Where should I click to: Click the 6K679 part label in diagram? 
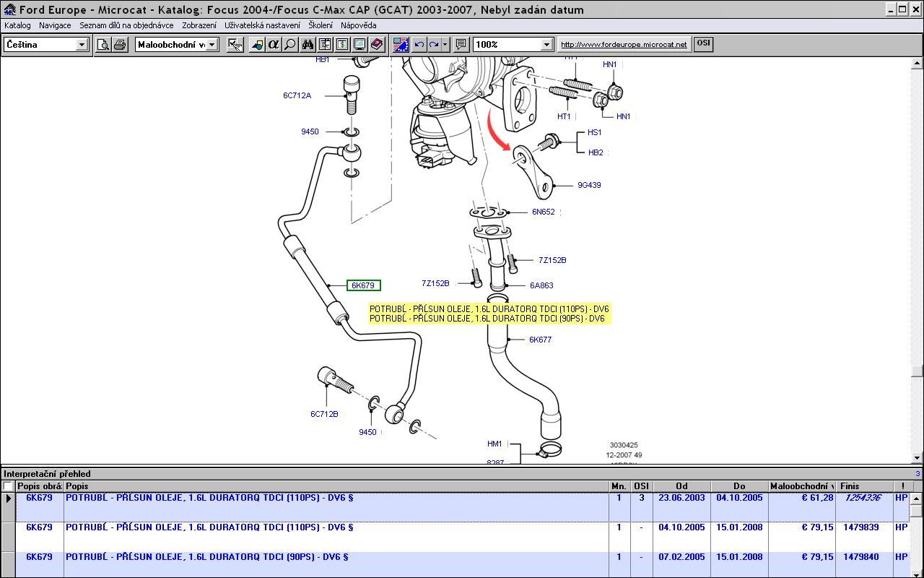[x=363, y=285]
